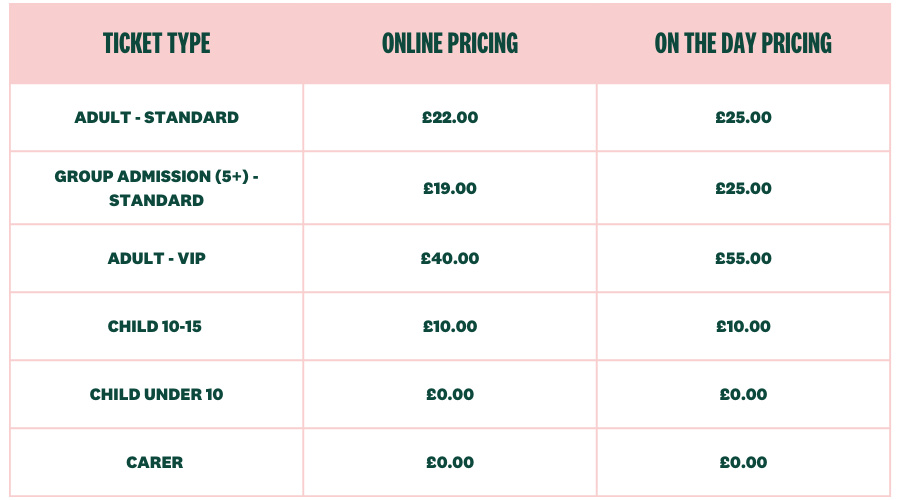The width and height of the screenshot is (900, 500).
Task: Click the £25.00 group on the day price
Action: [743, 188]
